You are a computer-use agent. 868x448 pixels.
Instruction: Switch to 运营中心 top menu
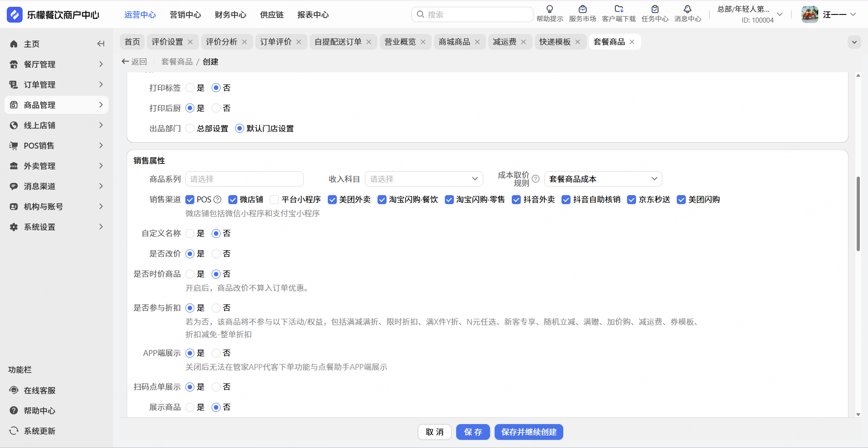point(140,15)
